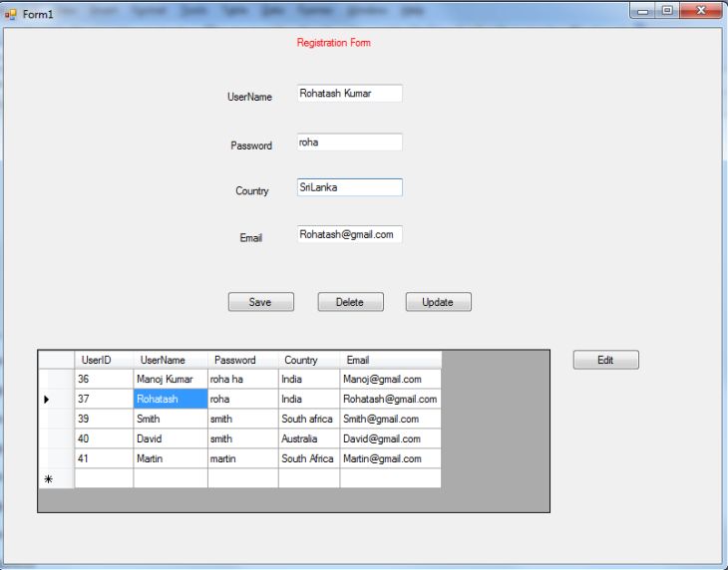Click empty UserName cell in new row

click(x=171, y=478)
